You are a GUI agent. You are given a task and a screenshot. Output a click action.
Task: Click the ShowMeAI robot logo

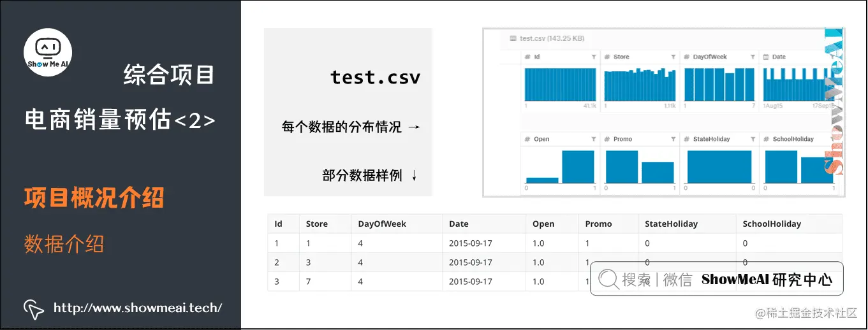[47, 53]
